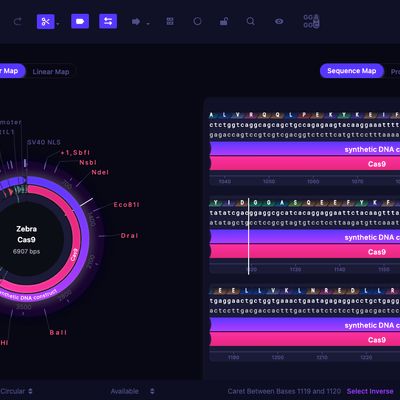Screen dimensions: 400x400
Task: Click amino acid row starting A L V R
Action: pyautogui.click(x=305, y=115)
